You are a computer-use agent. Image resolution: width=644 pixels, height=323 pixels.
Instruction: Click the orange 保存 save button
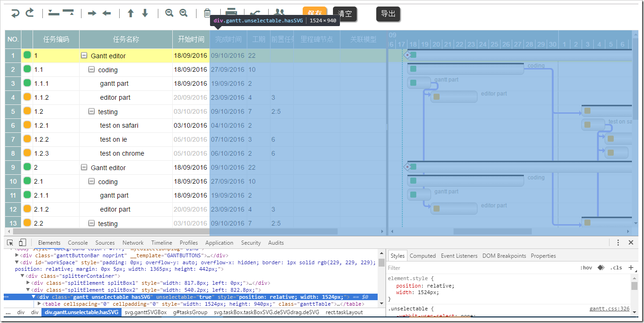[315, 11]
